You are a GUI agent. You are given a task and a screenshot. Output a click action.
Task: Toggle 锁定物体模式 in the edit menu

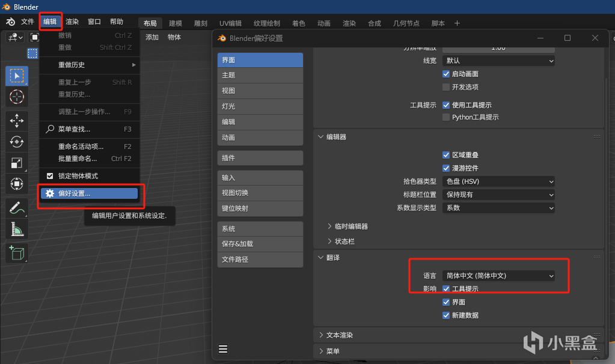click(x=50, y=176)
